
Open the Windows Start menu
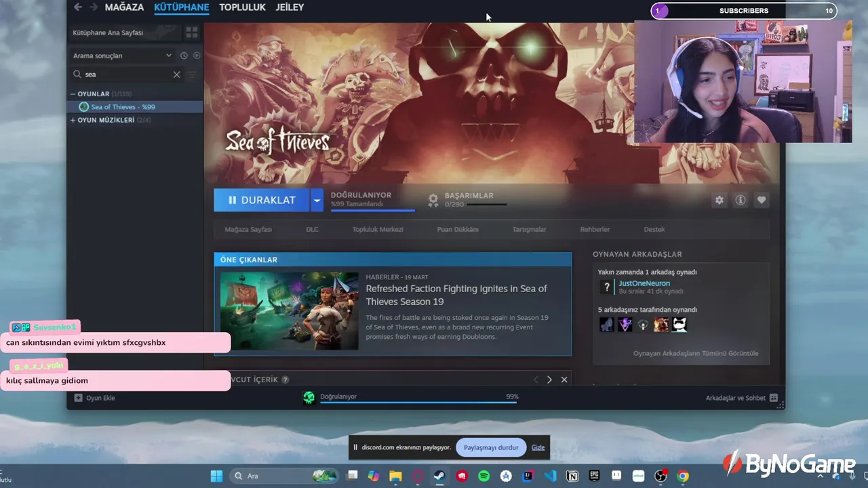point(216,476)
